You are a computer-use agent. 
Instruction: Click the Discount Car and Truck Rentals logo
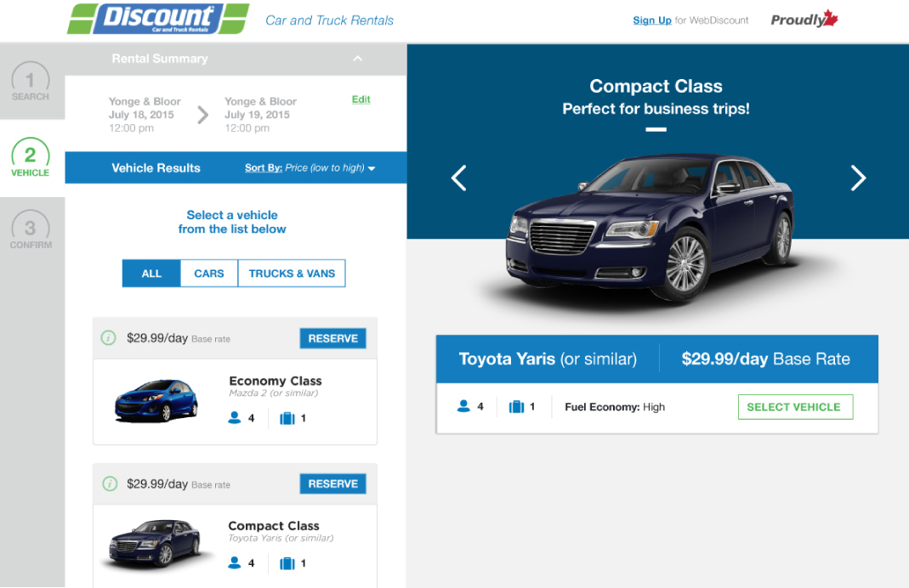tap(158, 19)
